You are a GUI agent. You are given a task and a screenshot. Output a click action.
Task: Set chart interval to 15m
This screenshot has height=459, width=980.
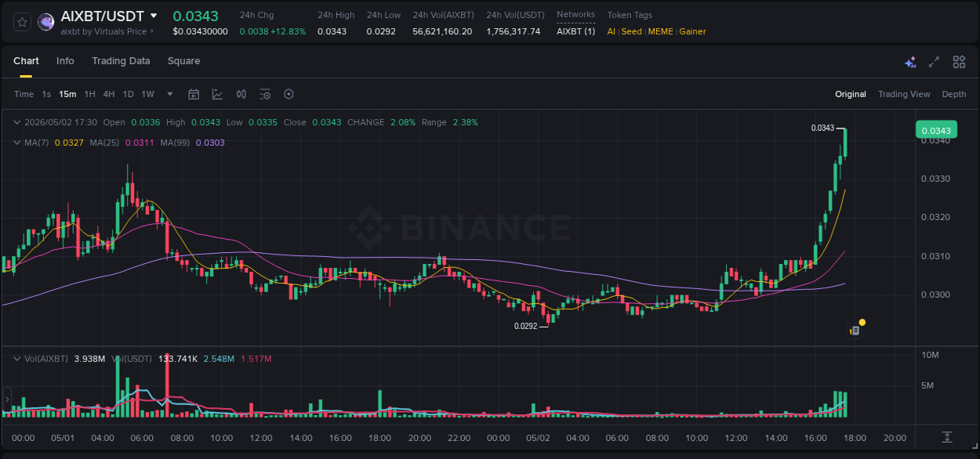pos(67,94)
